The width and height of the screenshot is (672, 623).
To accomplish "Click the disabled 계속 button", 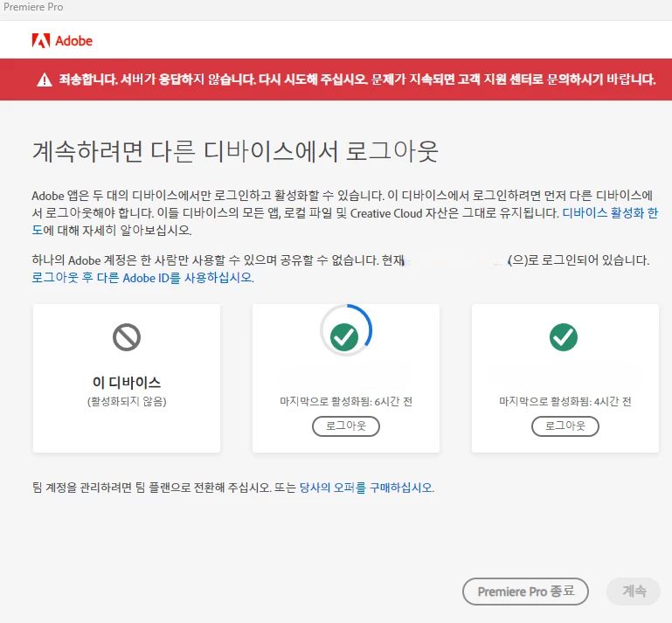I will [634, 592].
